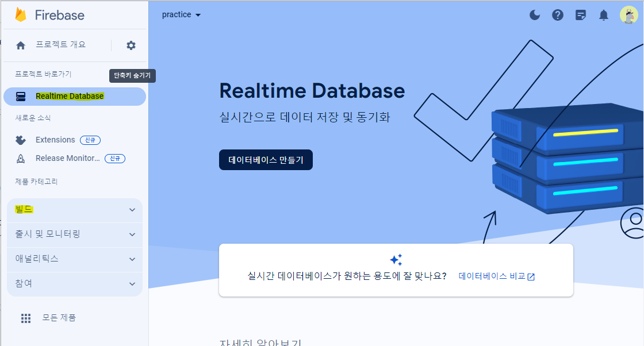Open notifications bell icon

(x=604, y=16)
